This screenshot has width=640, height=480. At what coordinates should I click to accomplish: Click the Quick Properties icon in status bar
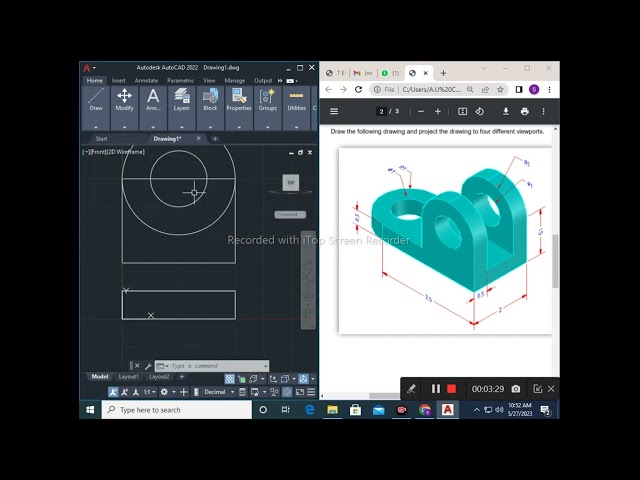pos(242,392)
